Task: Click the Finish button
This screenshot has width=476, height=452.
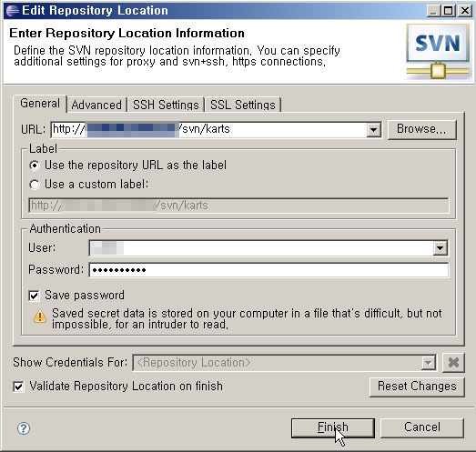Action: click(333, 427)
